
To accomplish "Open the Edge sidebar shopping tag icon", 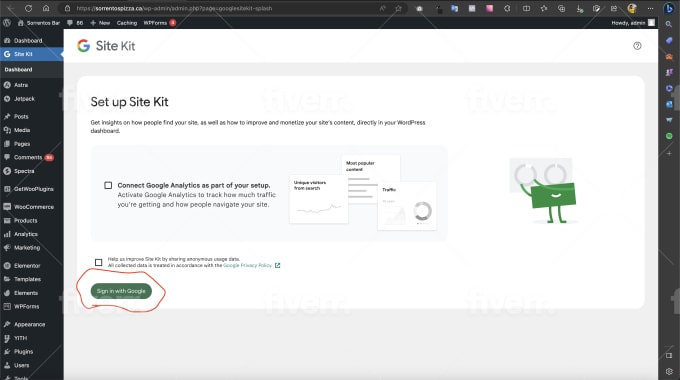I will click(x=669, y=40).
